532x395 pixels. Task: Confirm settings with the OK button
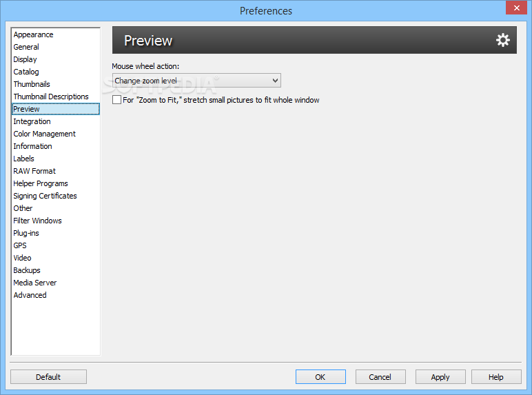pyautogui.click(x=320, y=377)
